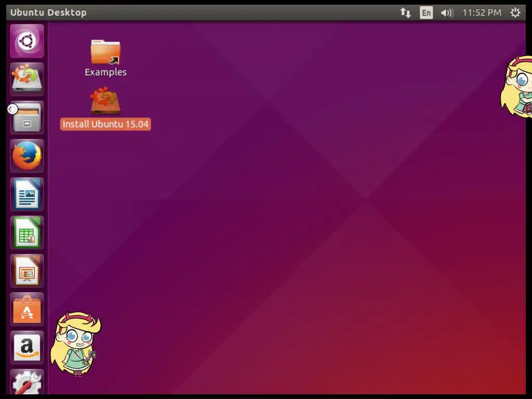This screenshot has width=532, height=399.
Task: Open the Ubuntu Dash search launcher
Action: 27,41
